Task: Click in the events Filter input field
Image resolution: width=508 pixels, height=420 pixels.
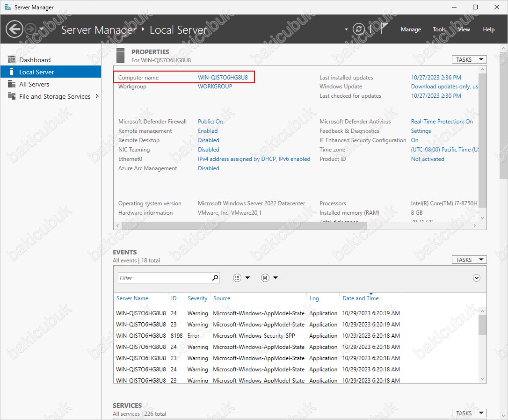Action: 164,278
